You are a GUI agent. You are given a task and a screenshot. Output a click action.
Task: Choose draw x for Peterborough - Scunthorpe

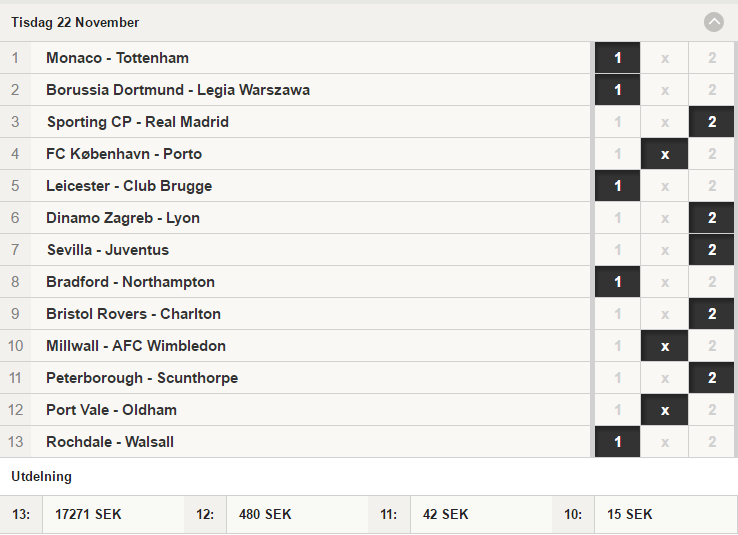[x=665, y=378]
